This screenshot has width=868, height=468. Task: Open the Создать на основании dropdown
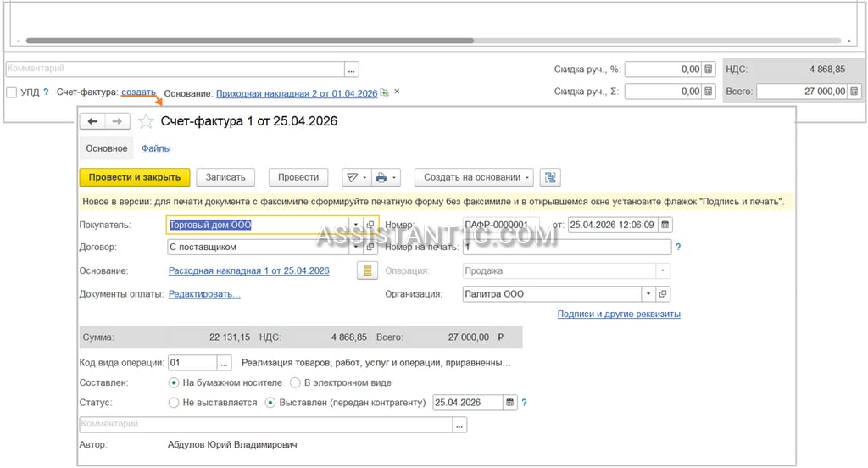[x=475, y=177]
